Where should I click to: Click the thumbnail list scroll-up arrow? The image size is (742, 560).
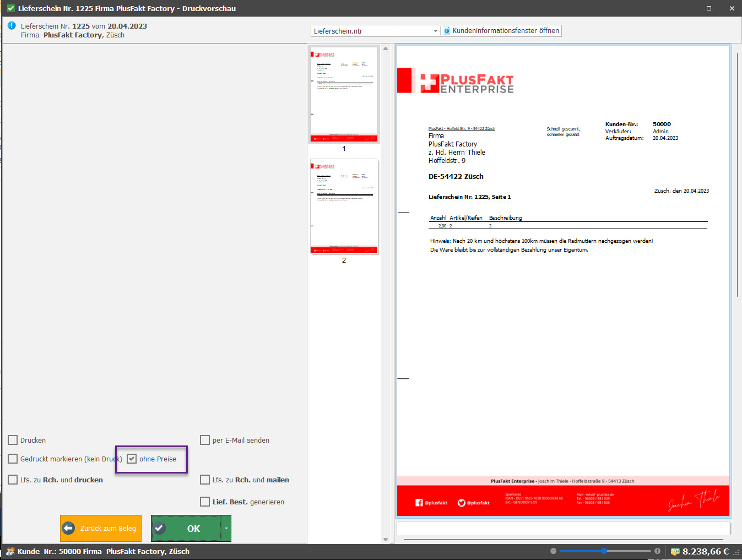386,48
